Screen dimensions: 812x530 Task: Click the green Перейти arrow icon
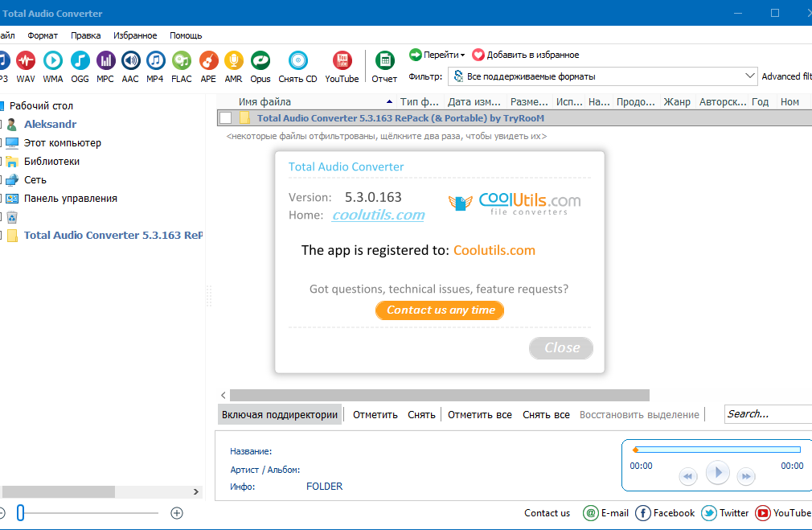click(x=415, y=55)
